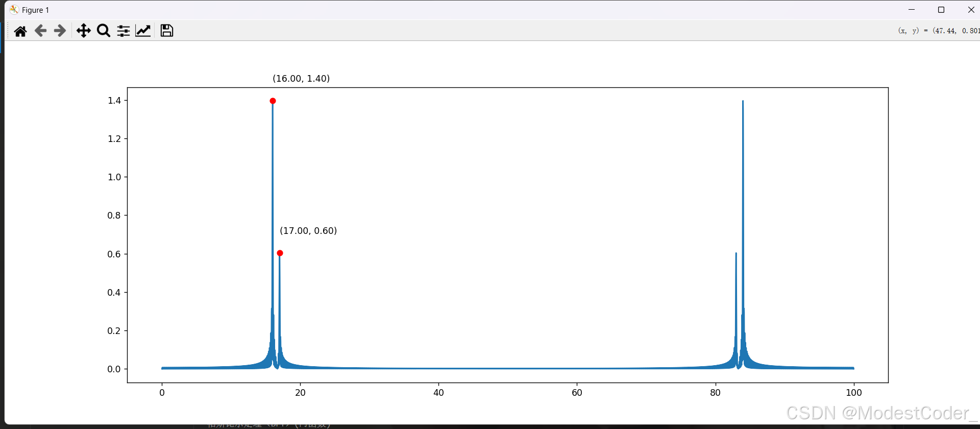Open Configure subplots dialog
This screenshot has width=980, height=429.
(x=124, y=31)
